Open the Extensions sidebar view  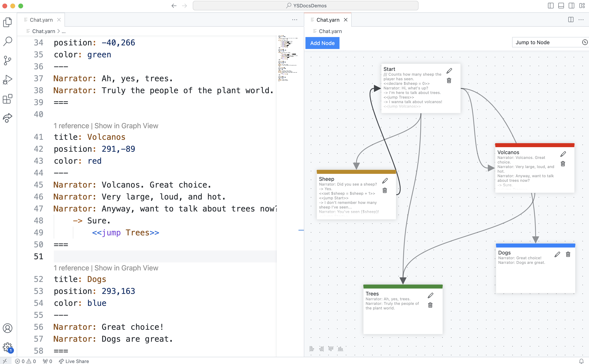7,99
